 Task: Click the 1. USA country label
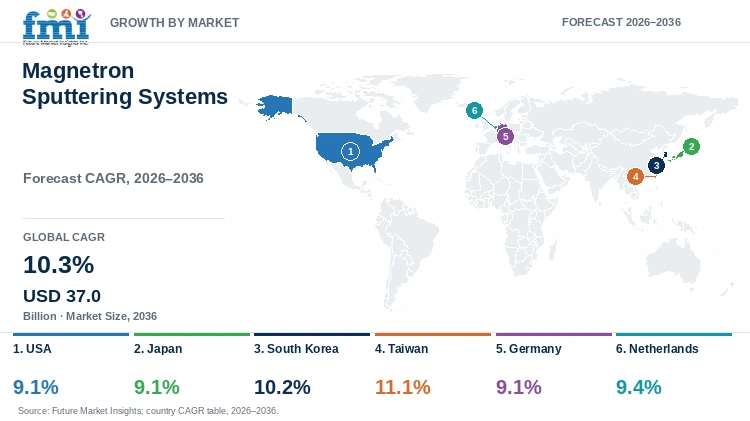click(32, 349)
